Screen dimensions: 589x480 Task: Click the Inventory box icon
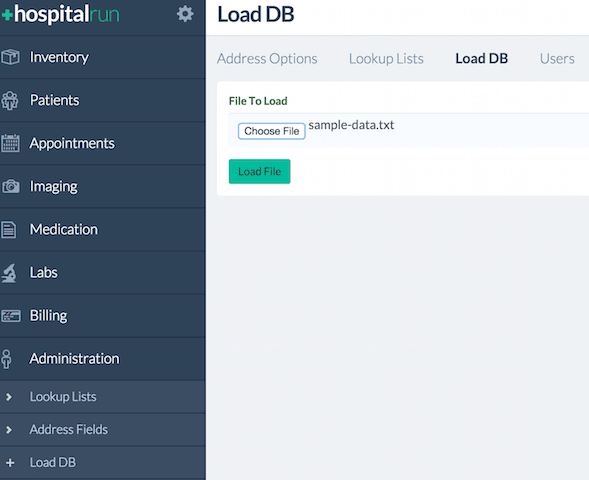point(10,57)
